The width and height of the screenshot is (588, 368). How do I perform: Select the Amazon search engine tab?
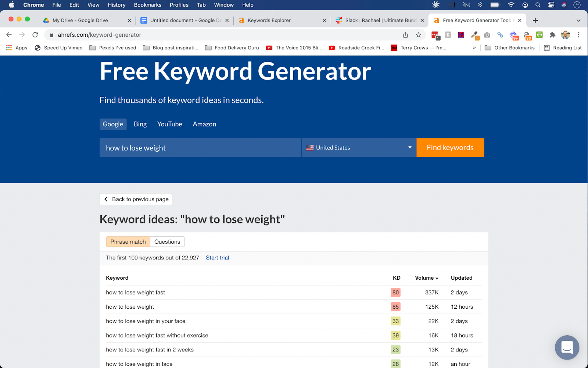click(204, 124)
